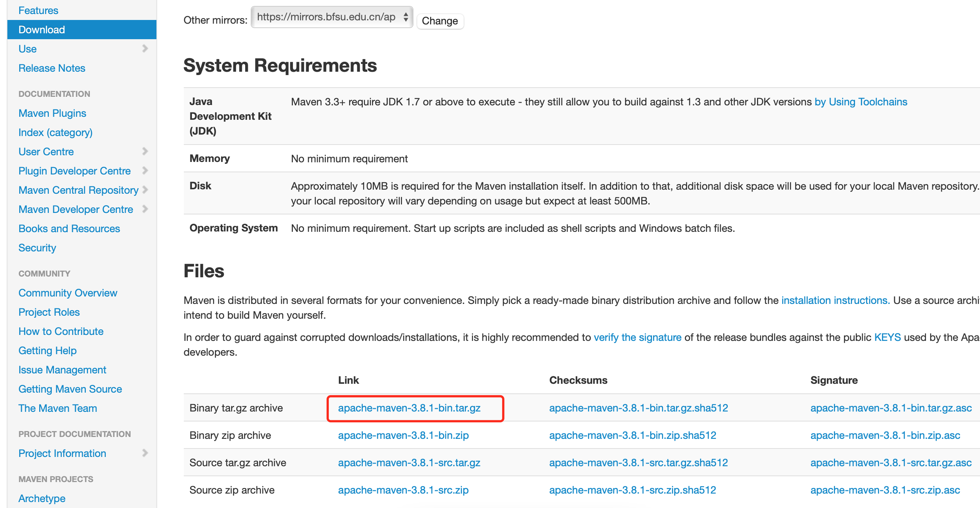Expand the Project Information chevron
This screenshot has height=508, width=980.
[x=145, y=453]
